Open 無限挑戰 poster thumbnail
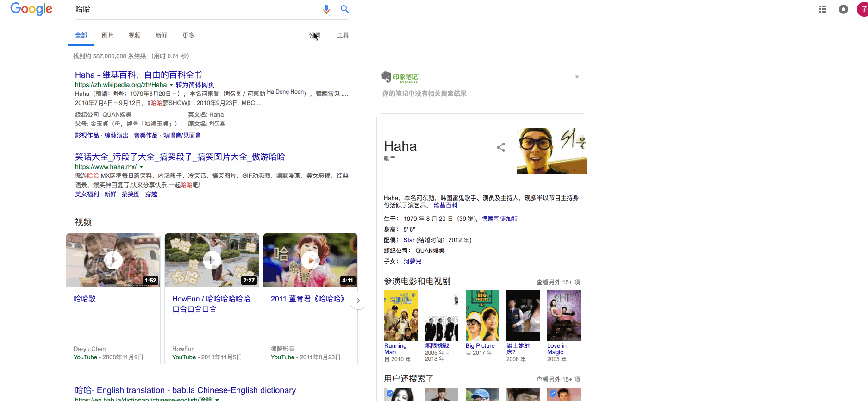Viewport: 868px width, 401px height. 442,316
